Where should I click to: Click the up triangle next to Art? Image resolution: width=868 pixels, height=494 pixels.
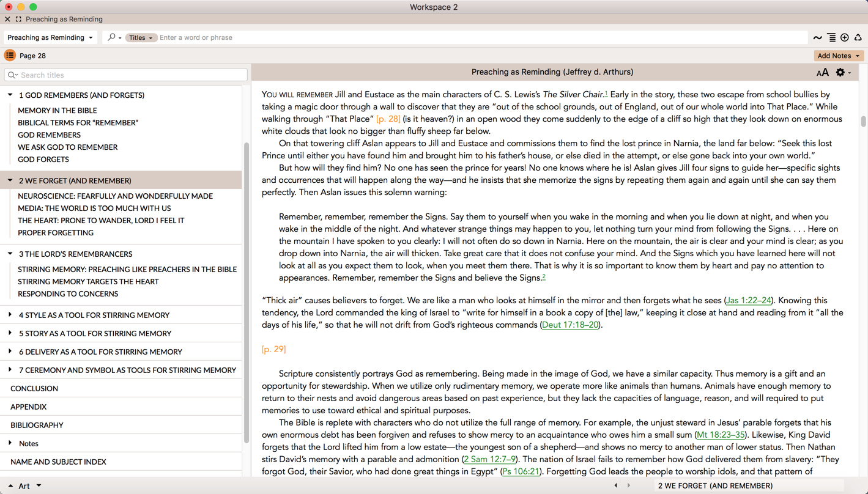10,486
